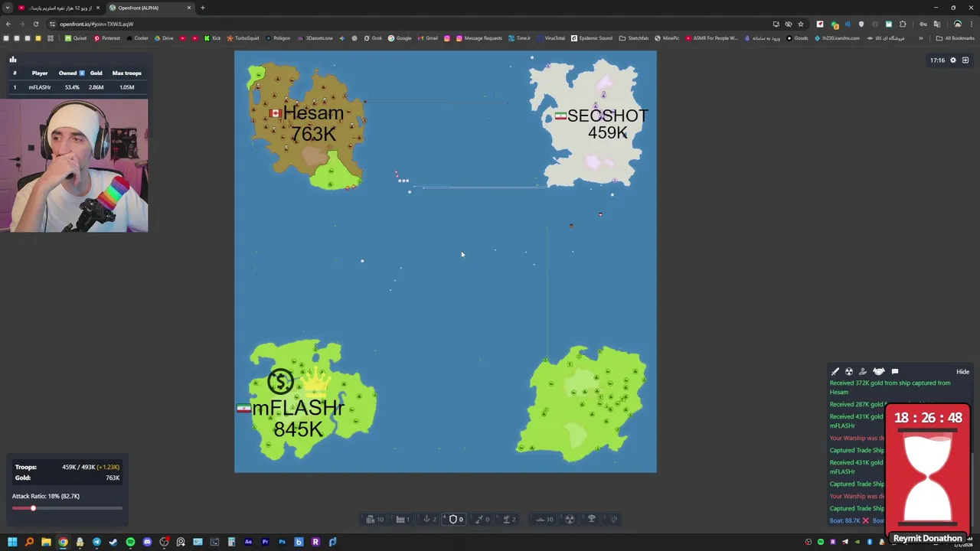Switch to the OpenFront (ALPHA) tab
Image resolution: width=980 pixels, height=551 pixels.
point(149,8)
